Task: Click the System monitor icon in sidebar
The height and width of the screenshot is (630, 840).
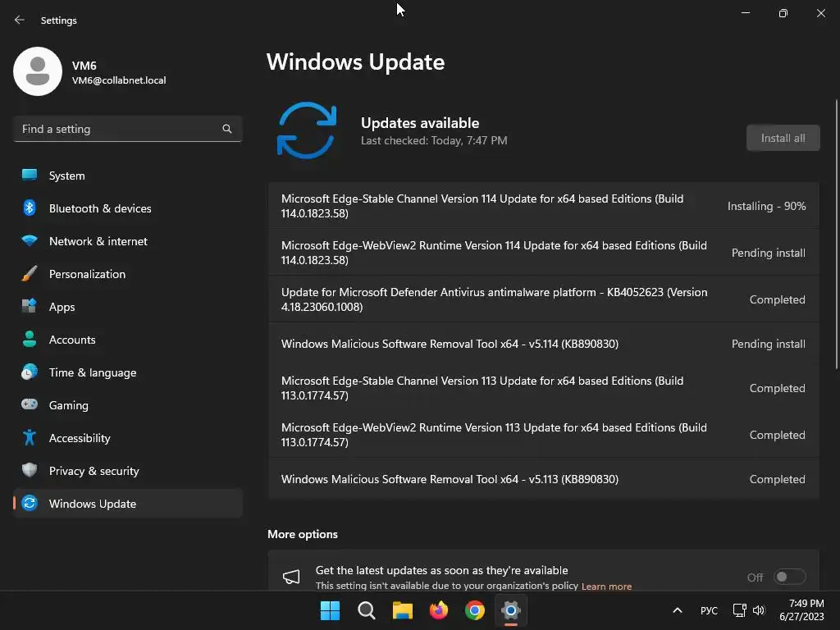Action: click(x=30, y=176)
